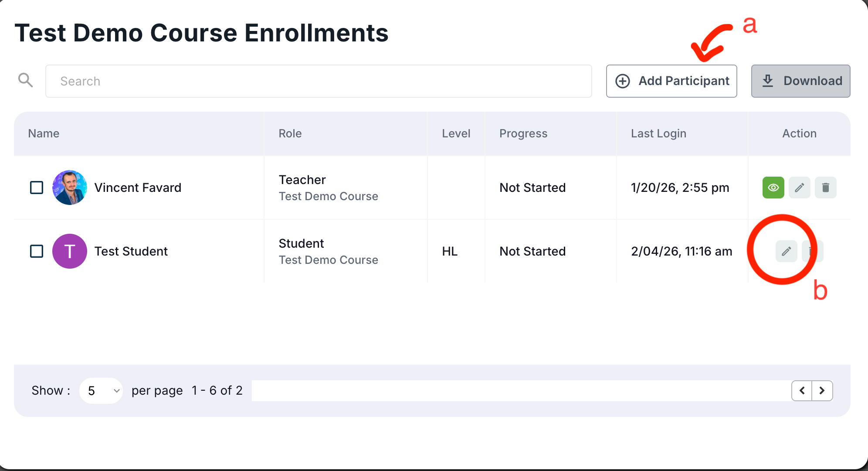Select the Vincent Favard row checkbox

37,188
